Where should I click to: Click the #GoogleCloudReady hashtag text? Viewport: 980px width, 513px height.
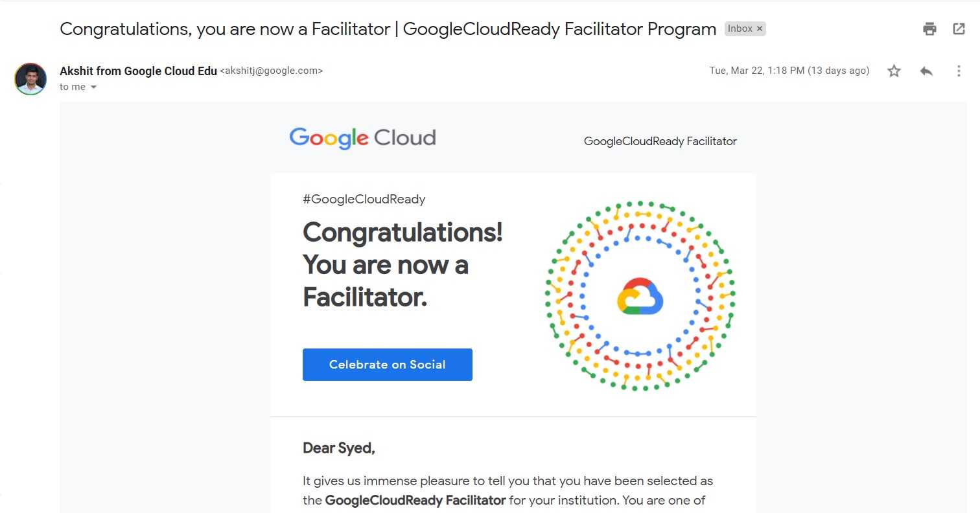click(364, 199)
